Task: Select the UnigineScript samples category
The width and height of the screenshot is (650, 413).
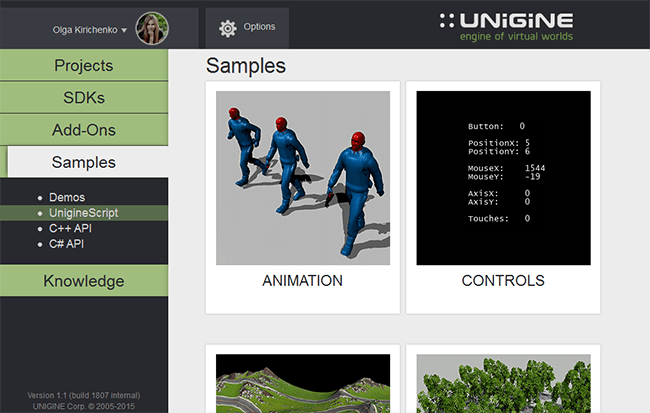Action: coord(83,213)
